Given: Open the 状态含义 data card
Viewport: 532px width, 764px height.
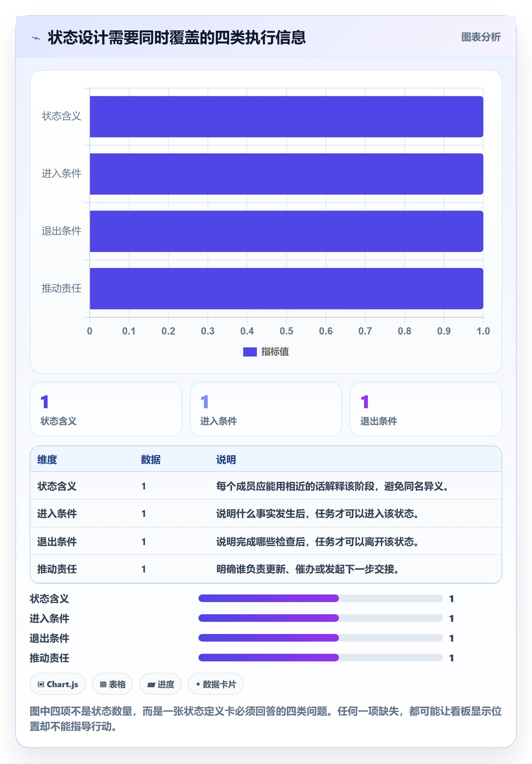Looking at the screenshot, I should click(106, 409).
